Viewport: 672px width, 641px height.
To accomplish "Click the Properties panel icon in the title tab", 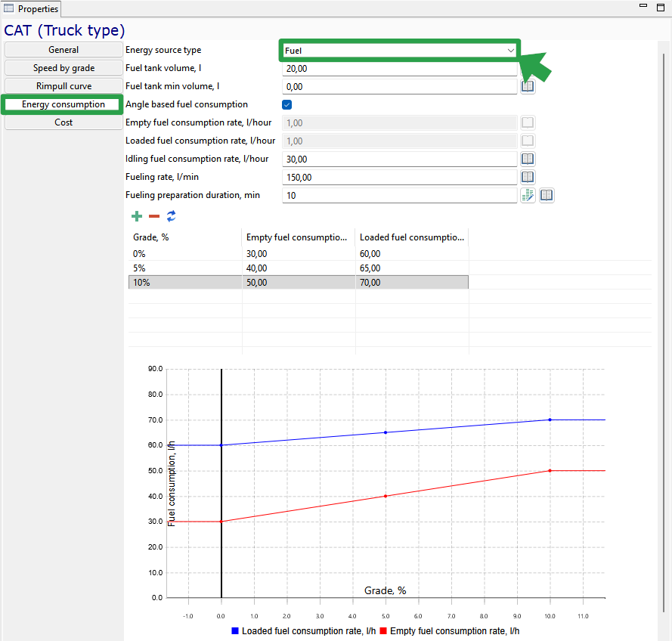I will (x=8, y=8).
